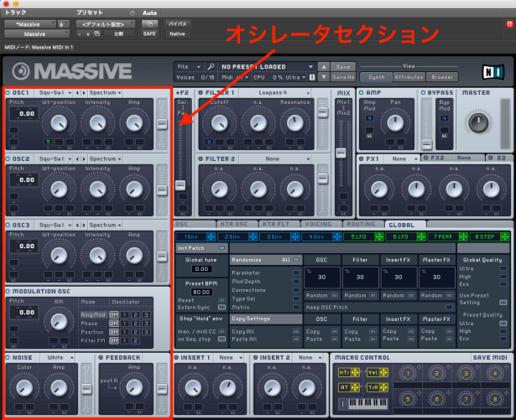The height and width of the screenshot is (420, 516).
Task: Toggle Extern Sync checkbox on
Action: 221,307
